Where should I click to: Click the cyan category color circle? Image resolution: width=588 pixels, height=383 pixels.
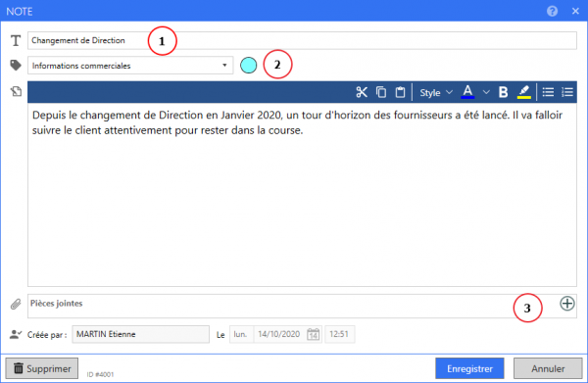[248, 66]
